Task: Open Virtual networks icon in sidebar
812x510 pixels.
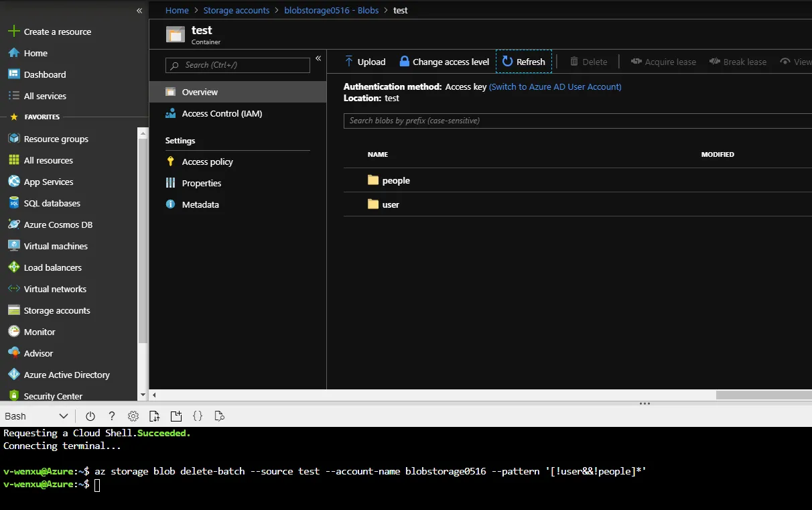Action: tap(13, 289)
